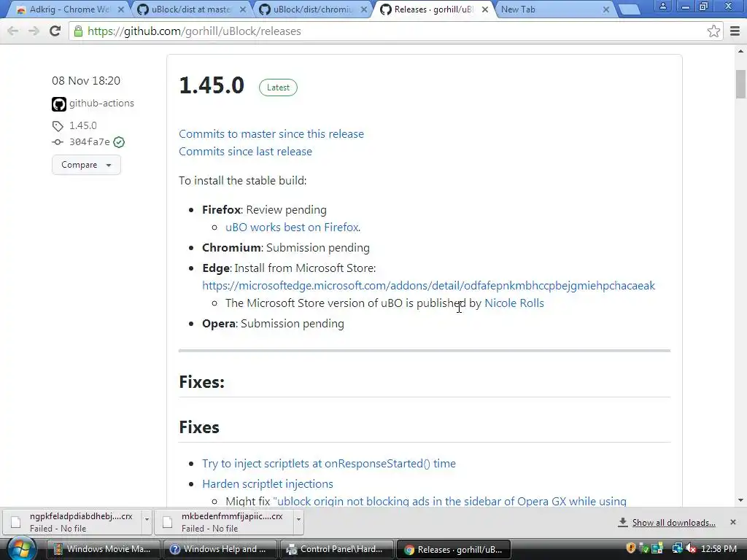Click the Chrome user profile icon

[662, 7]
